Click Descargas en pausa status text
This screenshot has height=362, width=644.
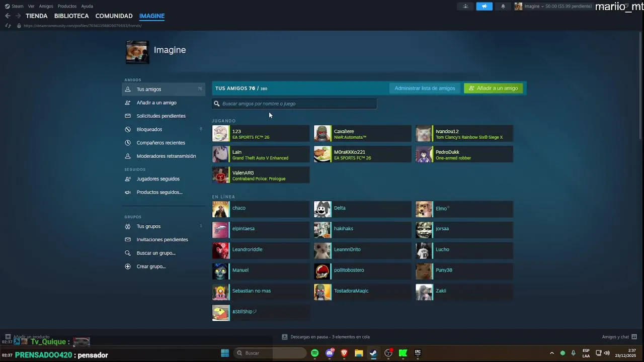(330, 337)
